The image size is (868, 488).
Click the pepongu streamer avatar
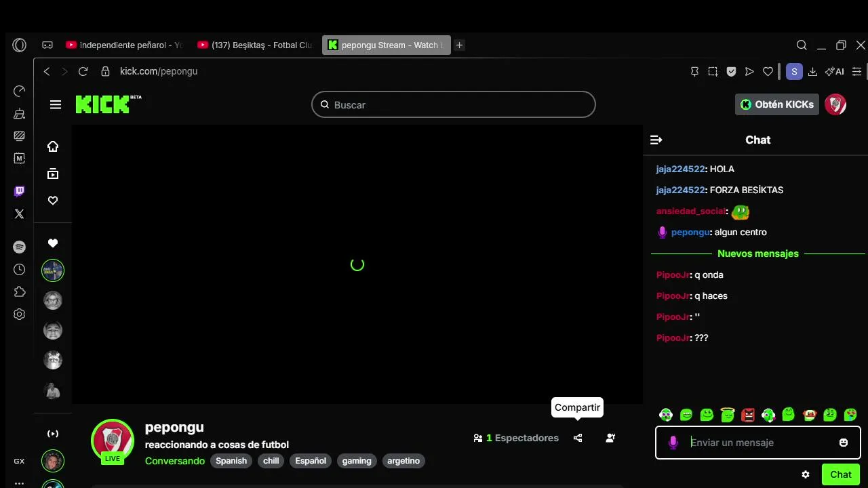pyautogui.click(x=113, y=441)
